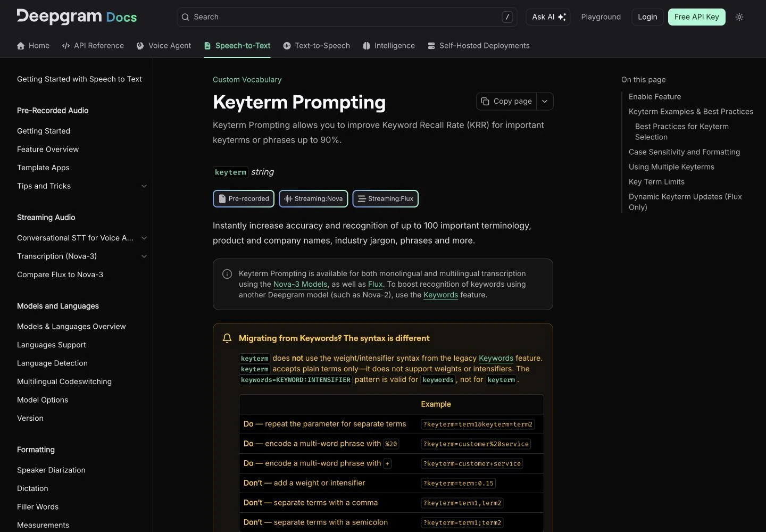The image size is (766, 532).
Task: Click the Deepgram Docs logo
Action: click(77, 16)
